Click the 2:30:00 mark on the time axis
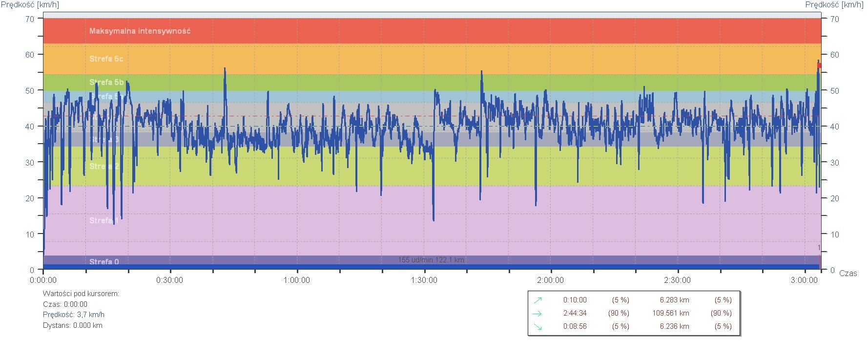868x341 pixels. click(677, 280)
